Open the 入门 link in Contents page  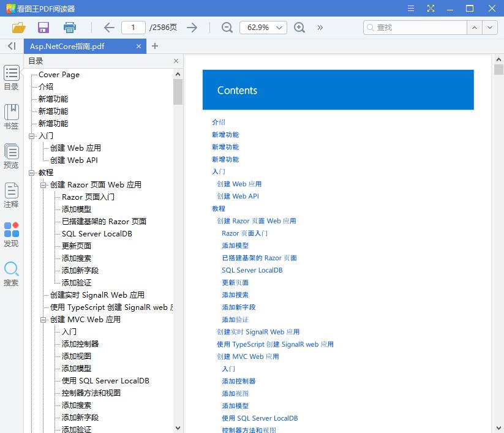pyautogui.click(x=219, y=171)
